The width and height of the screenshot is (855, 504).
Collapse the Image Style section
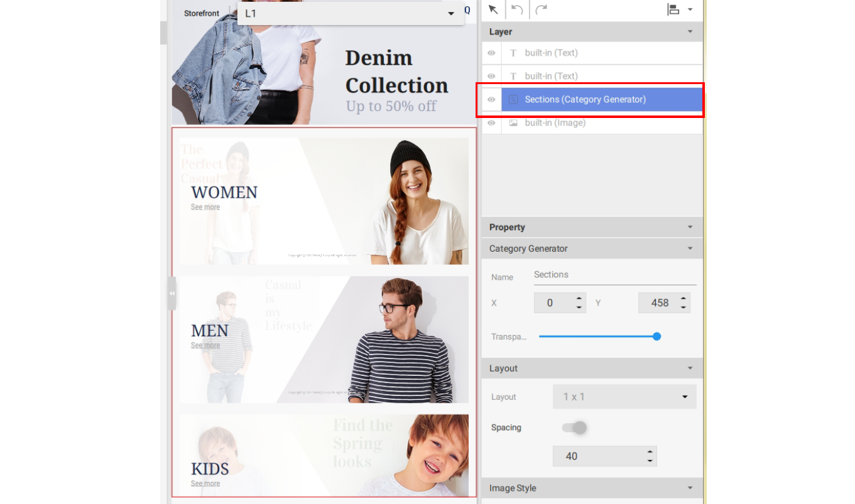tap(690, 488)
